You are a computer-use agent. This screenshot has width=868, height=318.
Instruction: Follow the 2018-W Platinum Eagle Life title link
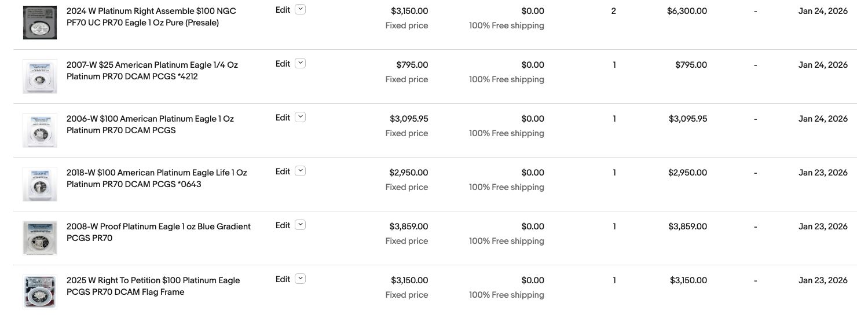[x=156, y=178]
